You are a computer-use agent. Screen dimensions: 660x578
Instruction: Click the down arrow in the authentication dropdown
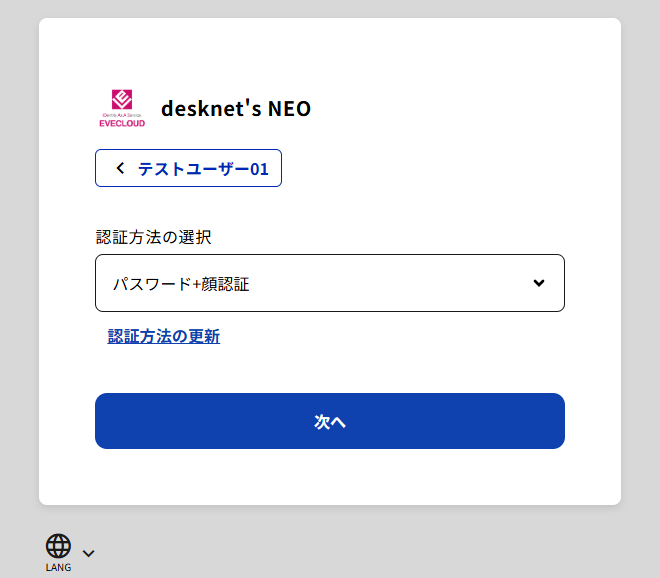[539, 283]
